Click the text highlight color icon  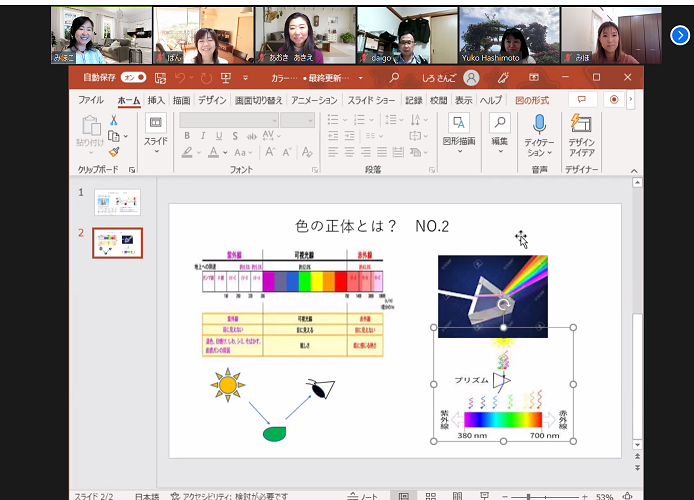point(187,152)
